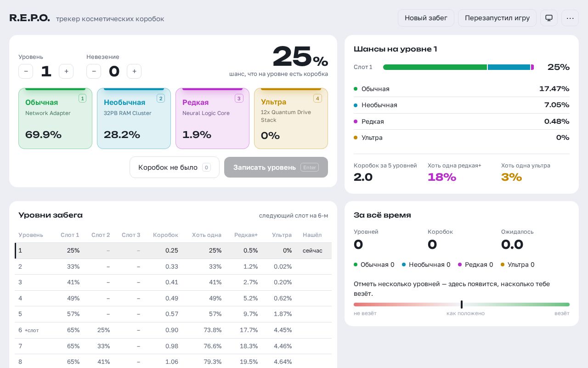The width and height of the screenshot is (588, 368).
Task: Select the Ультра Quantum Drive Stack card
Action: point(291,118)
